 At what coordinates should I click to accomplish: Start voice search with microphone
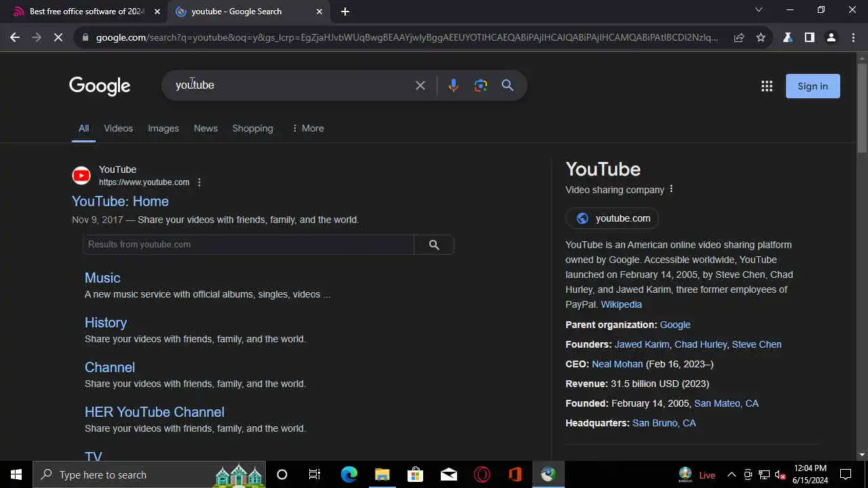(x=454, y=85)
